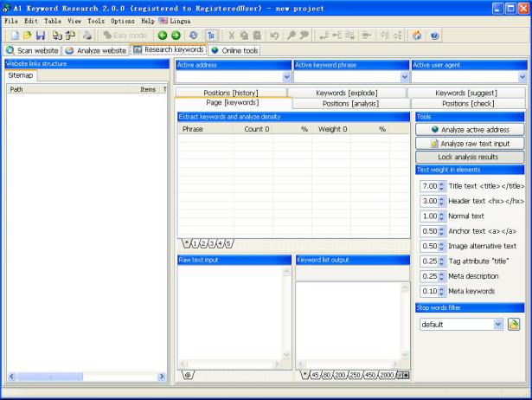Viewport: 532px width, 400px height.
Task: Click the Title text weight stepper
Action: pos(441,186)
